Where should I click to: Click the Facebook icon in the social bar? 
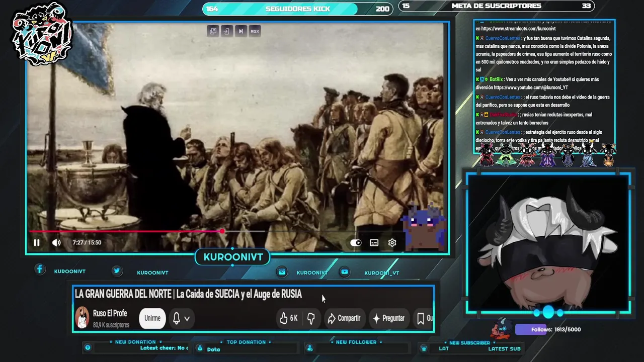click(40, 269)
